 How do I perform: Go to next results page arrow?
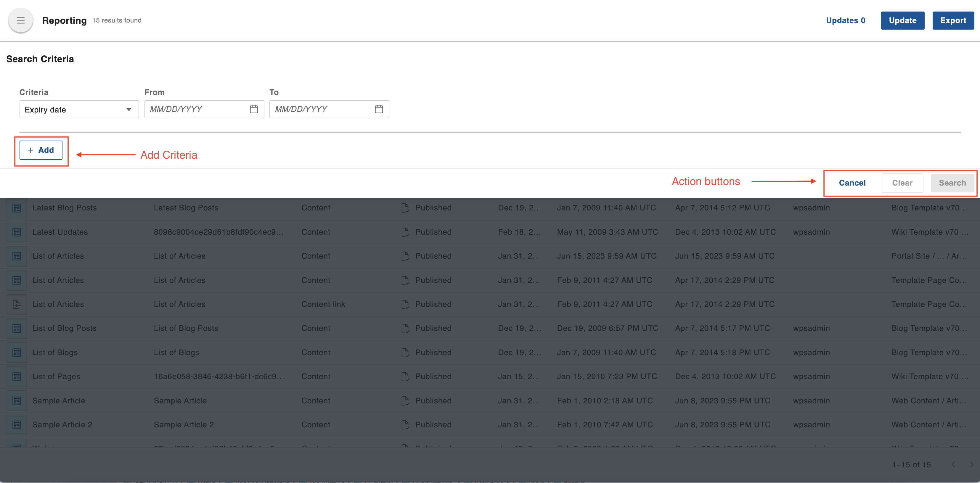point(971,464)
